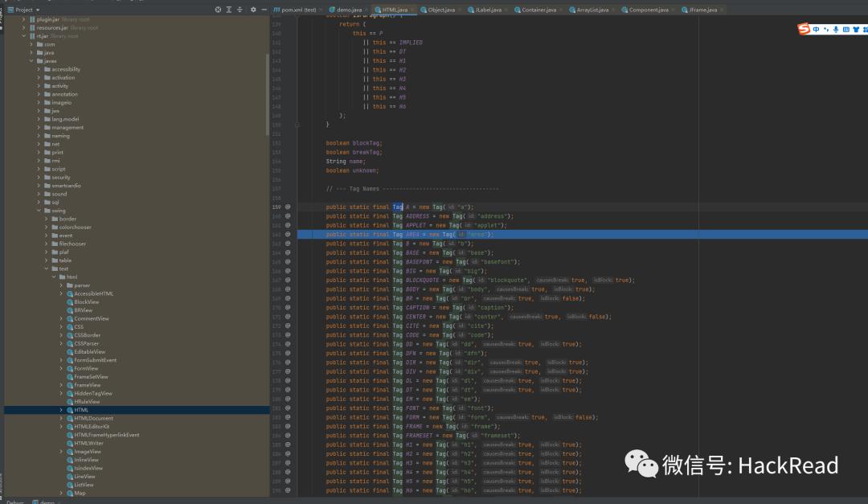
Task: Close the JFrame.java tab
Action: pyautogui.click(x=721, y=10)
